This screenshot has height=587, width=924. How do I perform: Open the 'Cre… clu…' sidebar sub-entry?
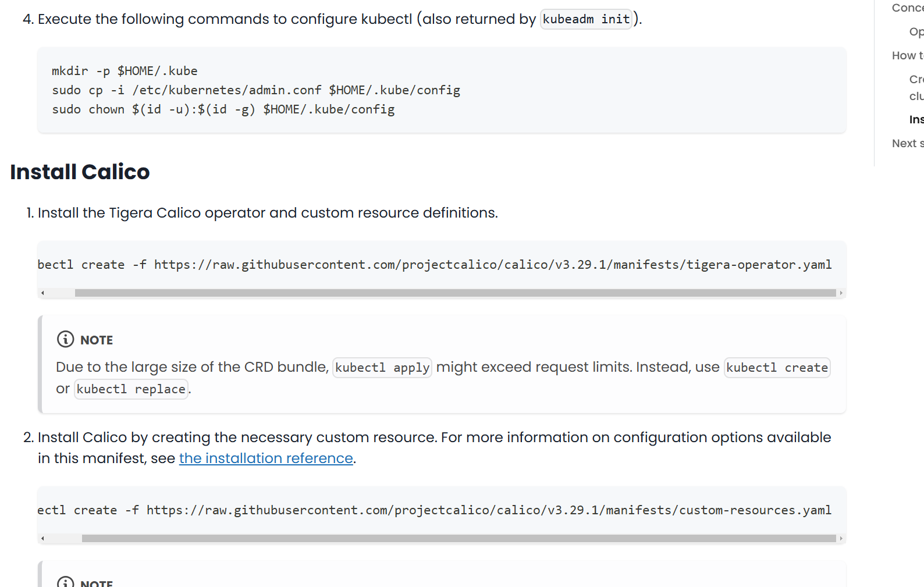pos(916,87)
